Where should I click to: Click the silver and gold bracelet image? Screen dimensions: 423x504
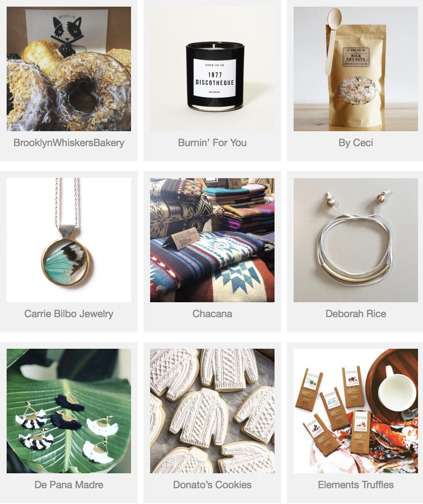[356, 240]
